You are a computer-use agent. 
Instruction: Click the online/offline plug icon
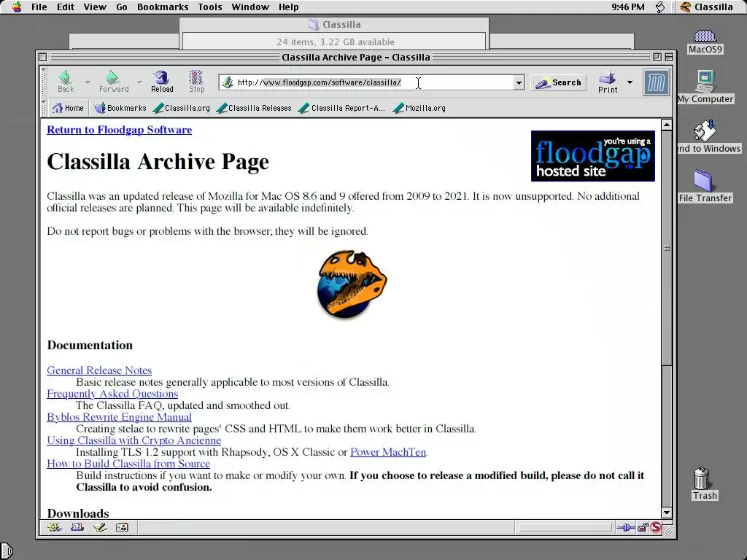click(625, 527)
